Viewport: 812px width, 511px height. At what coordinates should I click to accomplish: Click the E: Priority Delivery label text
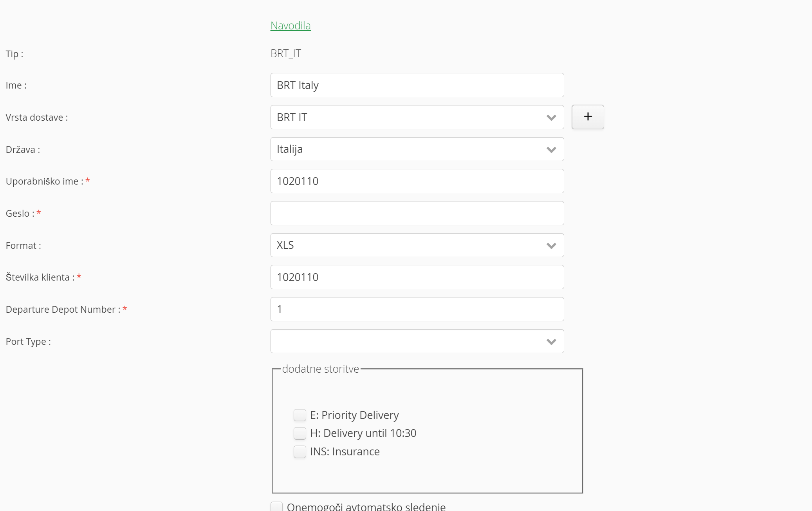tap(354, 415)
